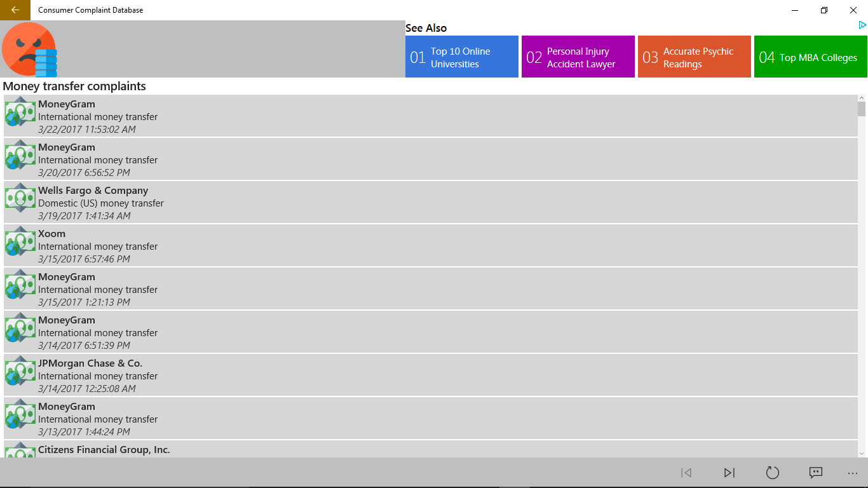The image size is (868, 488).
Task: Open the feedback comment icon
Action: click(x=816, y=473)
